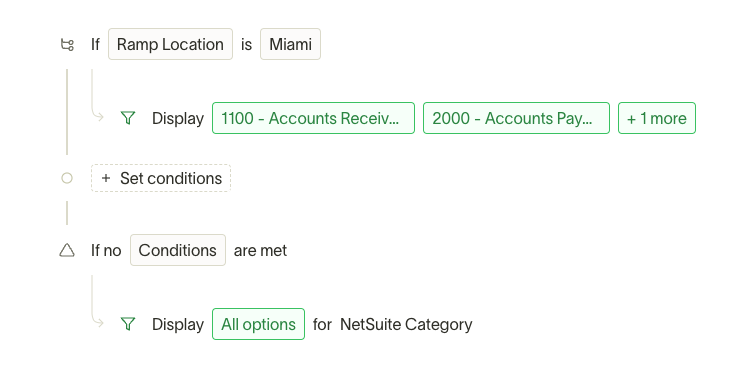This screenshot has height=381, width=734.
Task: Click the curved arrow under the Miami condition
Action: [97, 95]
